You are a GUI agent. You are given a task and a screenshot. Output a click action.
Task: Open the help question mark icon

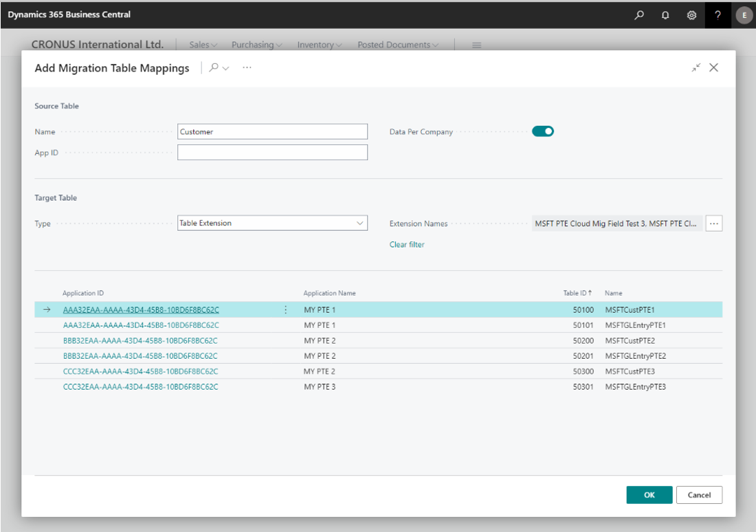coord(718,15)
